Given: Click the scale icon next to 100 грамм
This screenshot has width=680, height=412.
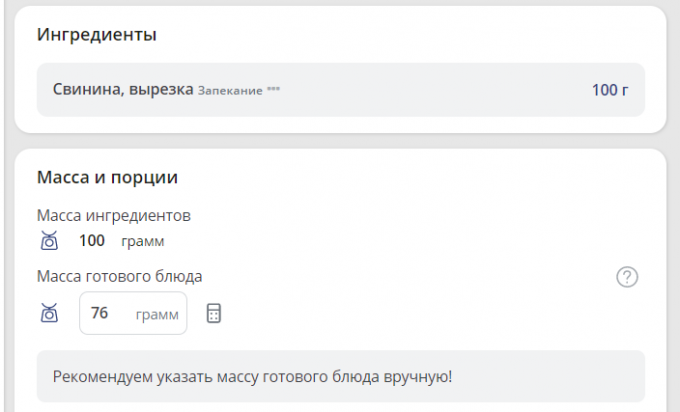Looking at the screenshot, I should [49, 241].
